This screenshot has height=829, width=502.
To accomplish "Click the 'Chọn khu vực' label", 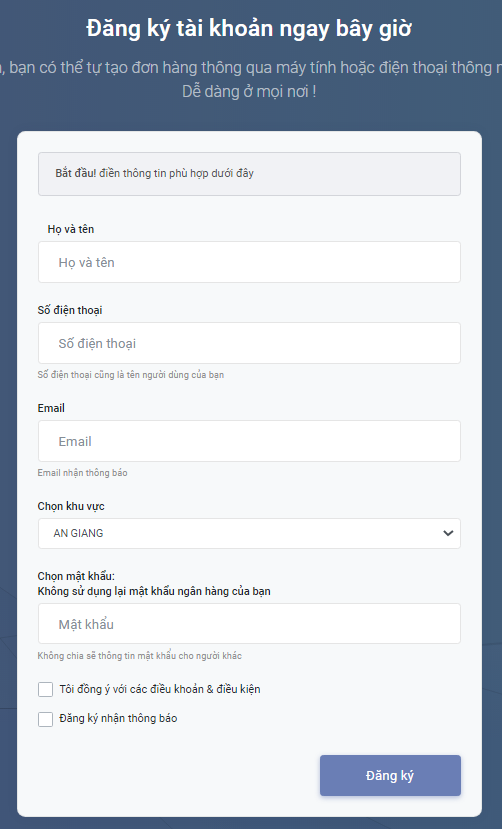I will [x=71, y=506].
